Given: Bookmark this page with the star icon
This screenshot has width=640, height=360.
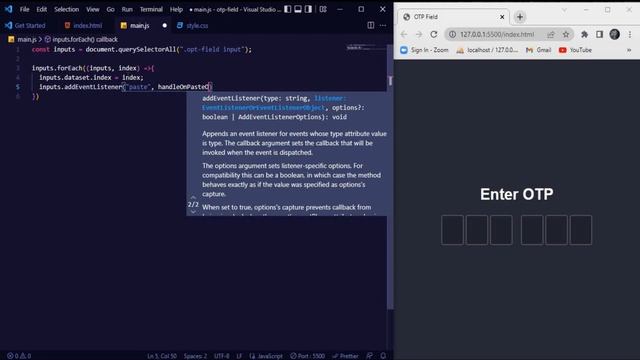Looking at the screenshot, I should 566,34.
